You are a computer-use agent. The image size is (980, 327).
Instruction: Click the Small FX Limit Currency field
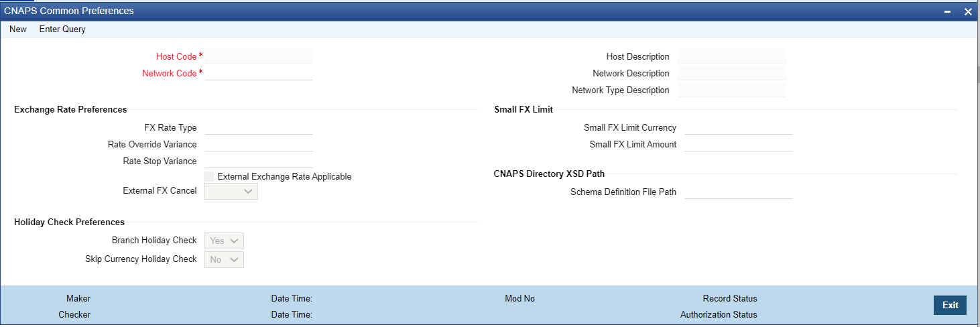pos(739,127)
